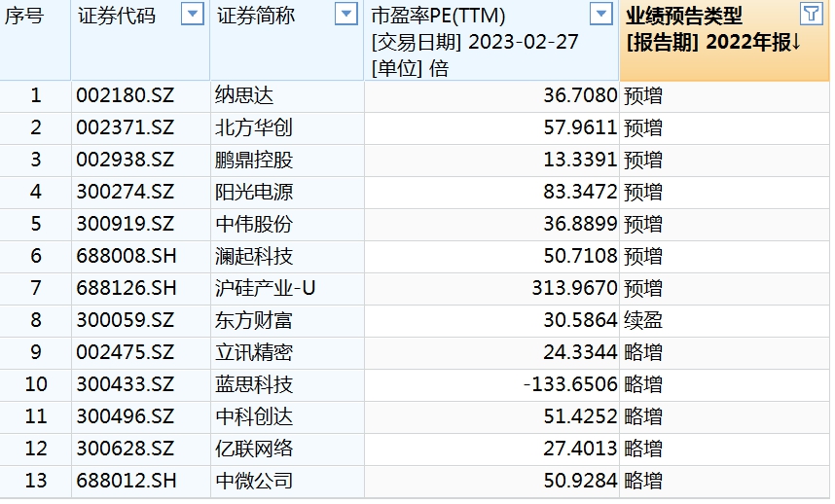Open the 市盈率PE(TTM) column filter dropdown
This screenshot has height=504, width=835.
[x=601, y=14]
